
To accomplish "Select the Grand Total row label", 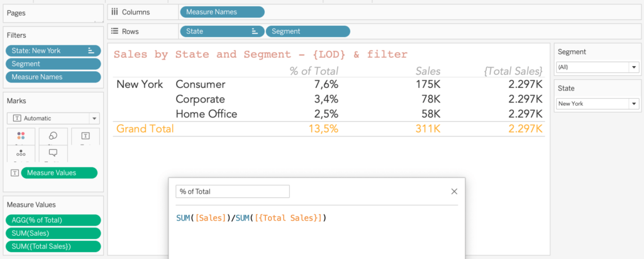I will tap(145, 129).
